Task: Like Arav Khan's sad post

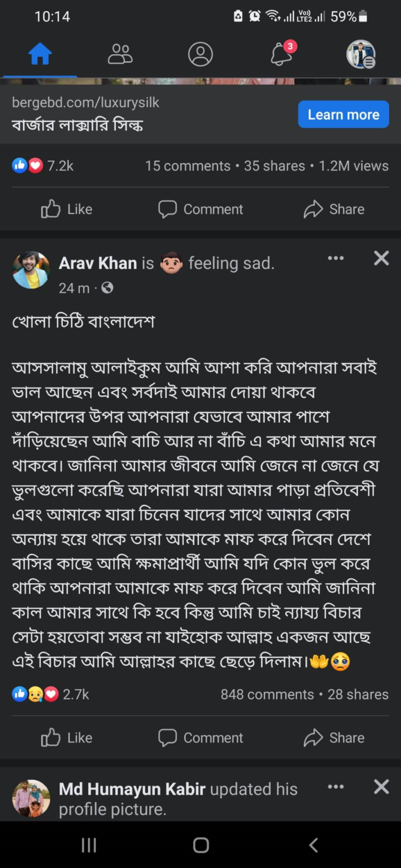Action: pos(67,738)
